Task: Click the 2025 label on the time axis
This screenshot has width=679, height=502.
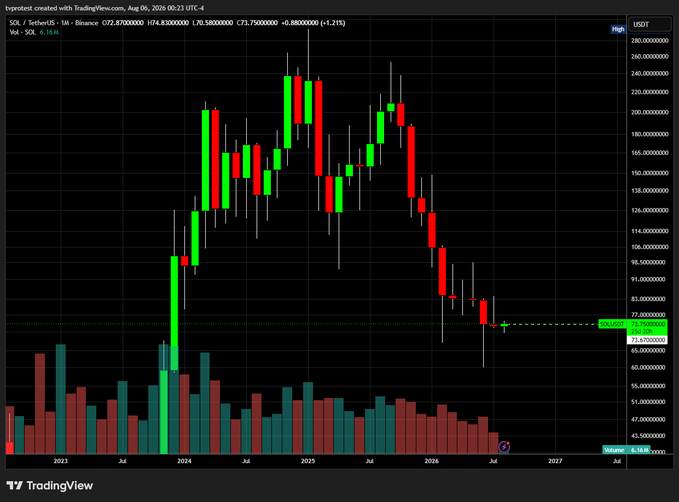Action: (308, 461)
